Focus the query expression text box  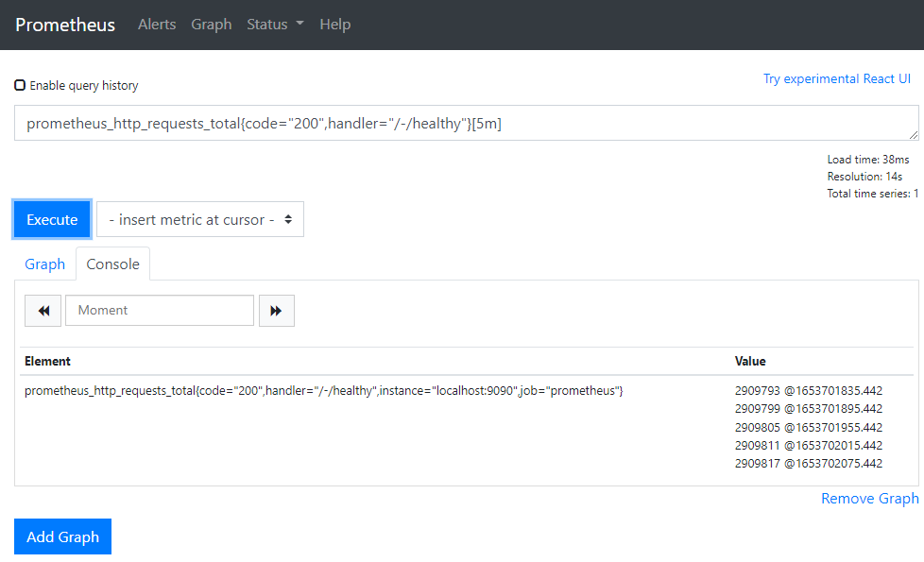[x=463, y=123]
